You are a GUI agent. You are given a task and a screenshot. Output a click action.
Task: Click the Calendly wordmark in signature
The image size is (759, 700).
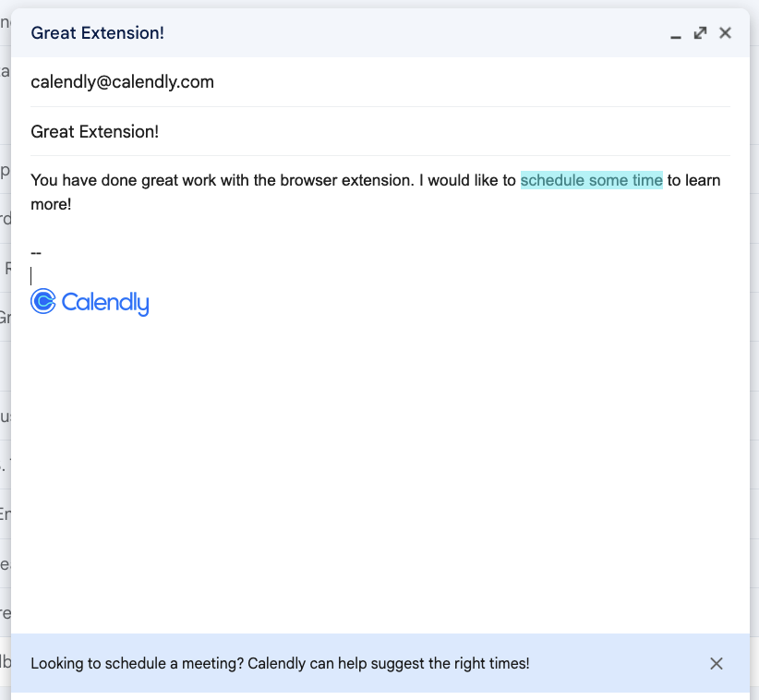click(105, 302)
